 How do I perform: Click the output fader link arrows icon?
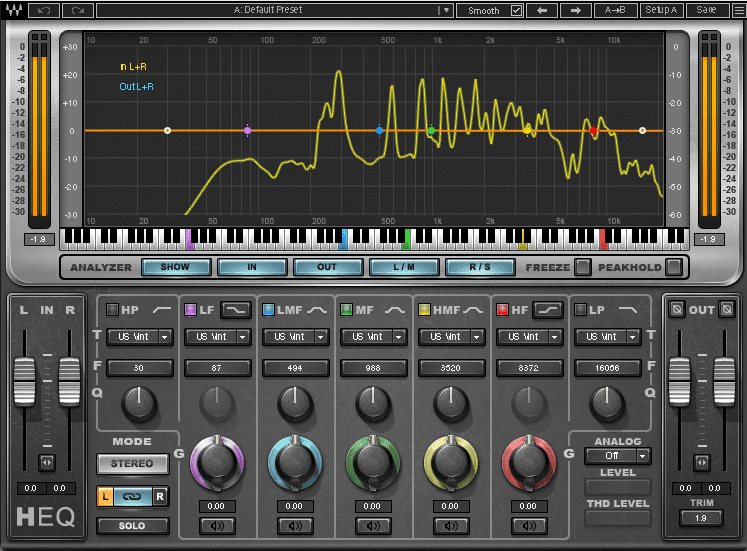tap(701, 462)
